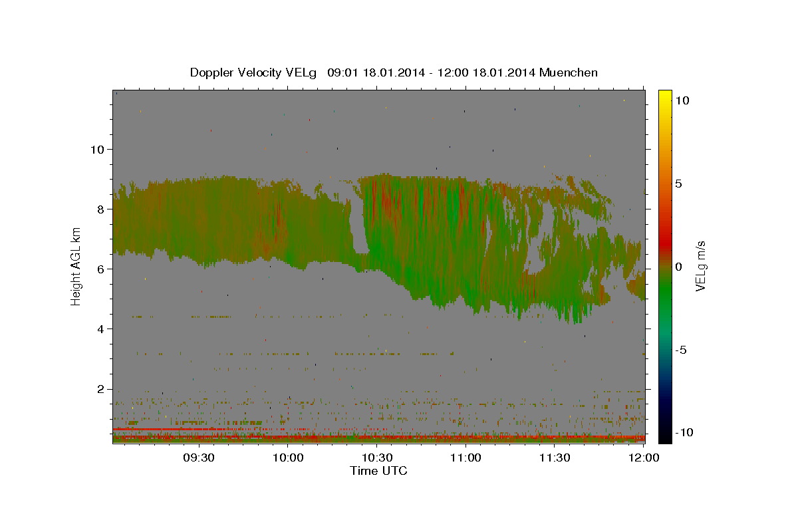798x532 pixels.
Task: Click the 09:30 time tick label
Action: tap(199, 458)
